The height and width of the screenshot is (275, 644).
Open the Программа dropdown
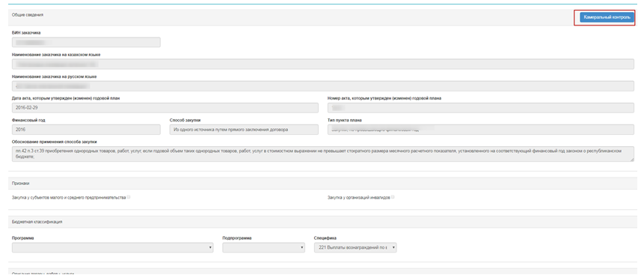coord(112,247)
